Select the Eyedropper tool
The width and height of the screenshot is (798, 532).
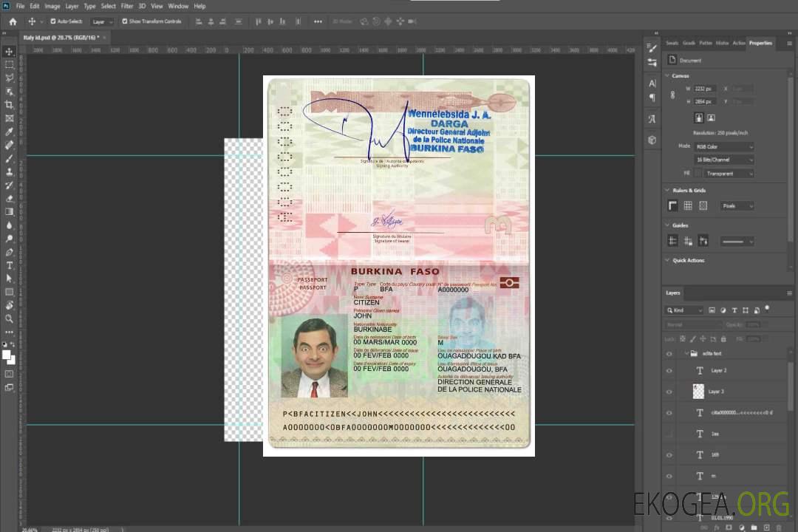pyautogui.click(x=9, y=132)
